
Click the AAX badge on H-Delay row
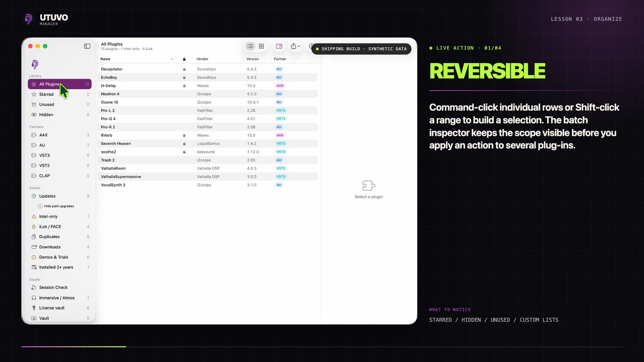point(280,86)
